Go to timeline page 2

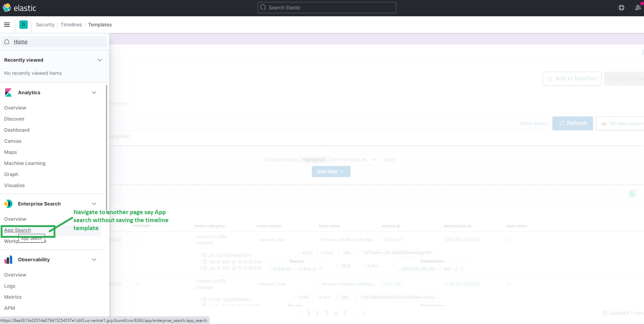pos(317,313)
